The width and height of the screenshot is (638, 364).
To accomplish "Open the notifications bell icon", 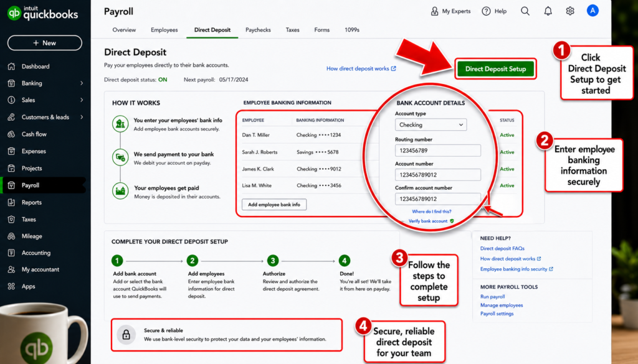I will coord(548,11).
